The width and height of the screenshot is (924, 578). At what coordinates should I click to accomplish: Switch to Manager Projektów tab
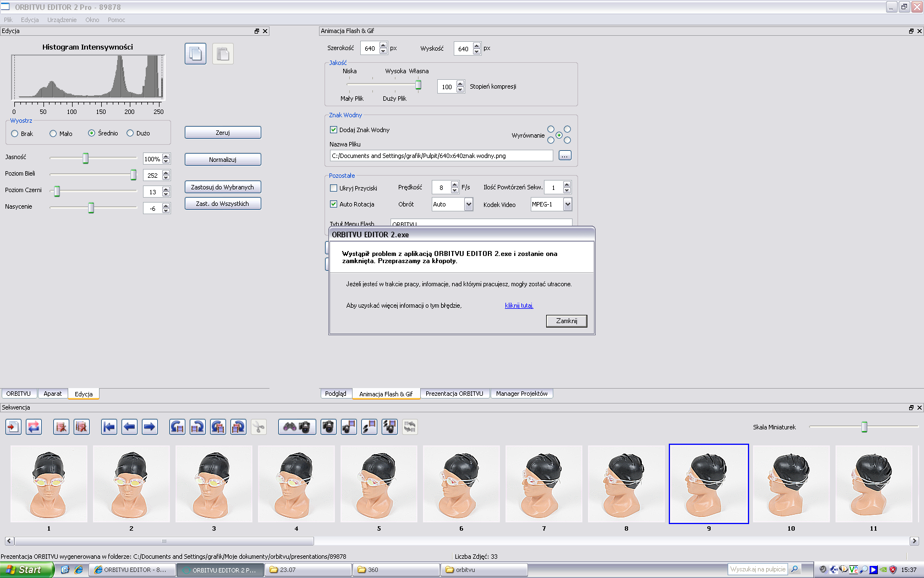(521, 394)
